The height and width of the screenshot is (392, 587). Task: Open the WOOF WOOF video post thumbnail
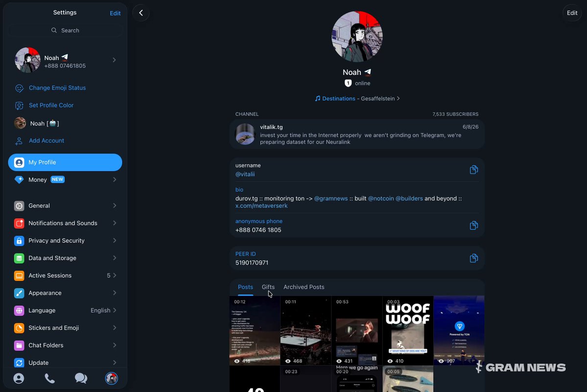408,331
